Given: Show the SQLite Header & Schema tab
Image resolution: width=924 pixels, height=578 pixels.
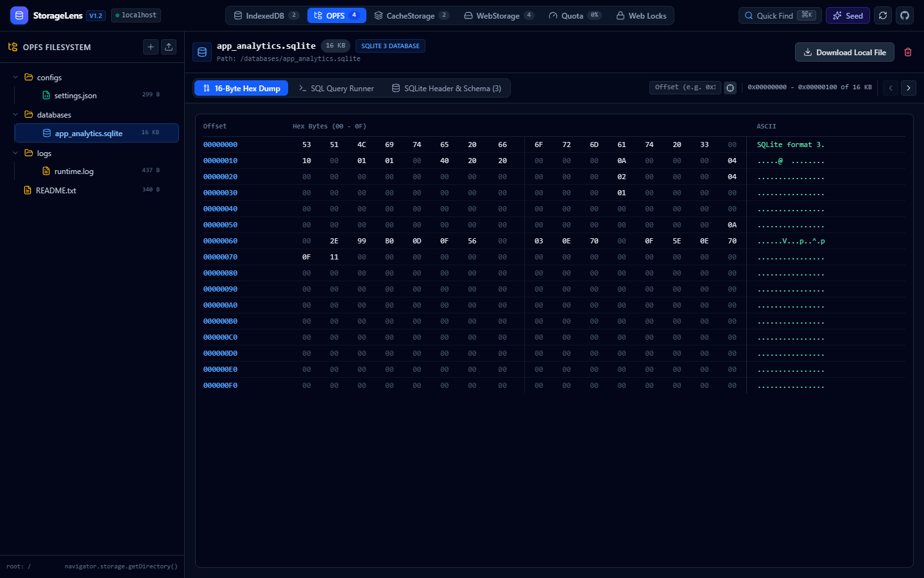Looking at the screenshot, I should pyautogui.click(x=447, y=88).
